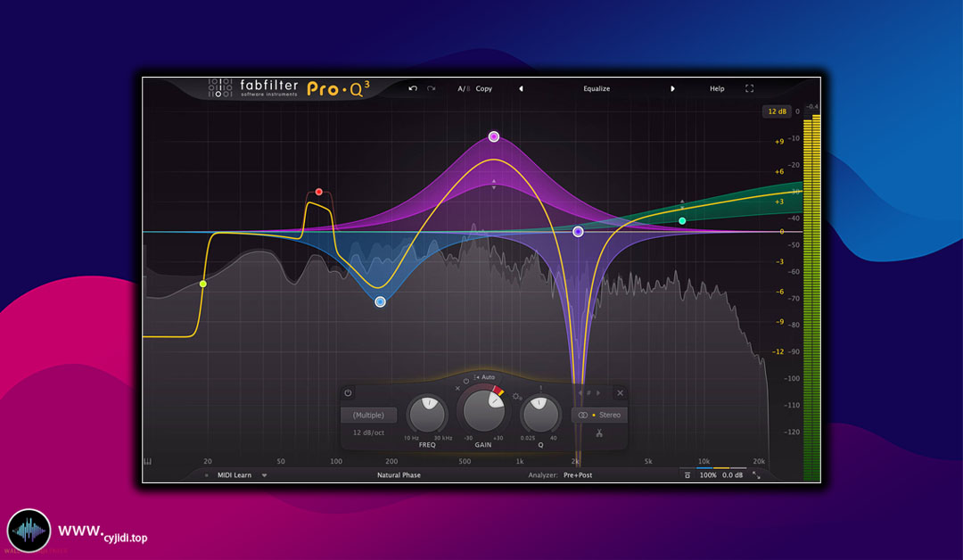Open the Help menu
Screen dimensions: 963x560
(717, 88)
